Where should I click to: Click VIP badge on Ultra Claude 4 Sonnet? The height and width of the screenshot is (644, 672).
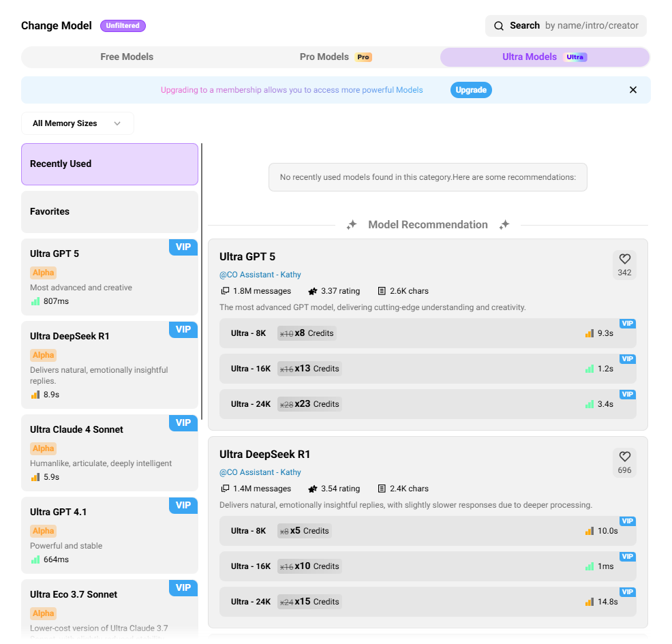[x=183, y=423]
